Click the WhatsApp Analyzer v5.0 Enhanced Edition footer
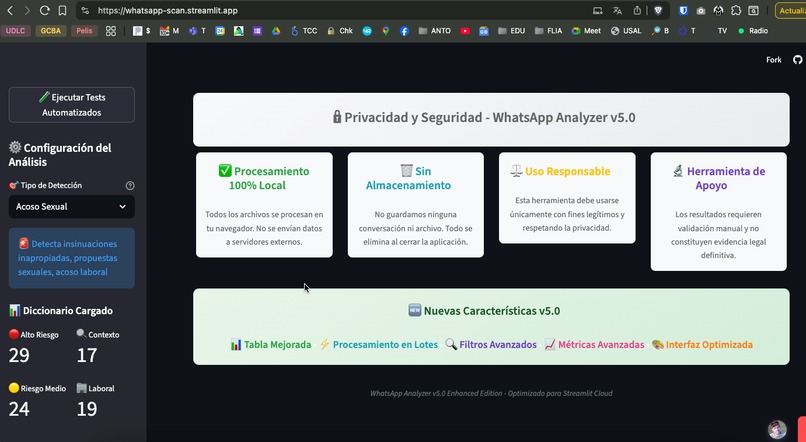 click(491, 393)
